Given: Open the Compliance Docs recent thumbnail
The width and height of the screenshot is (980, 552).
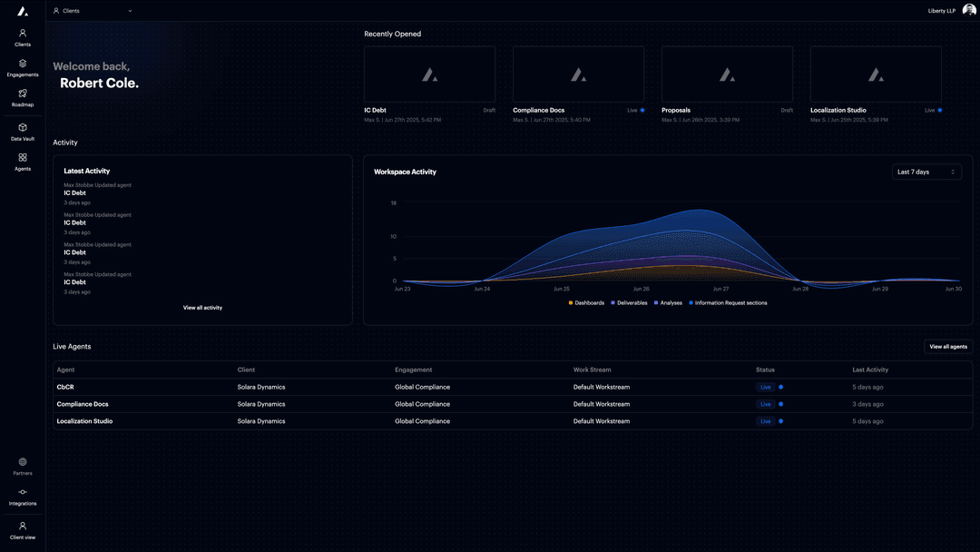Looking at the screenshot, I should pos(578,74).
